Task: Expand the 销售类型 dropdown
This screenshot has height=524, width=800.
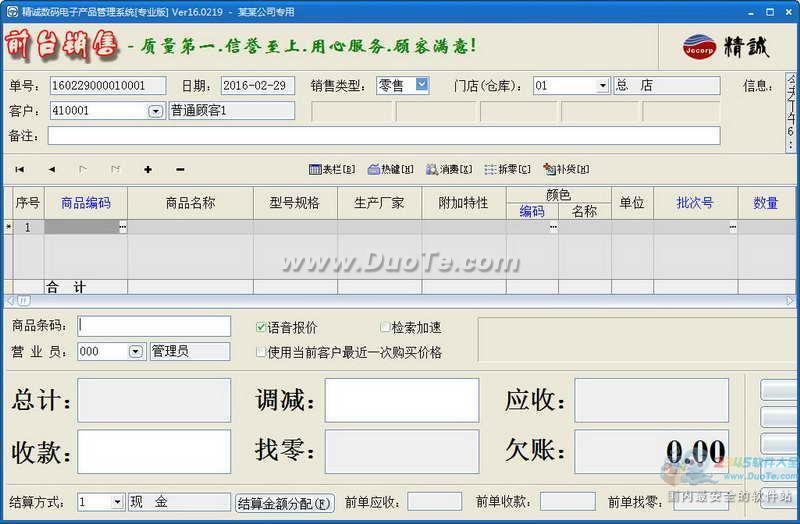Action: coord(421,85)
